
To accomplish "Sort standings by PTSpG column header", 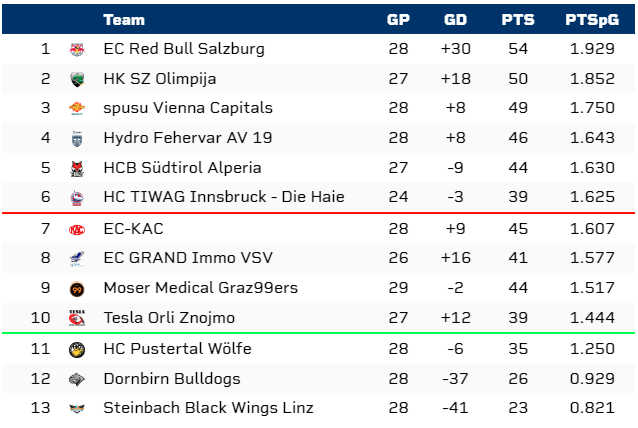I will tap(586, 20).
